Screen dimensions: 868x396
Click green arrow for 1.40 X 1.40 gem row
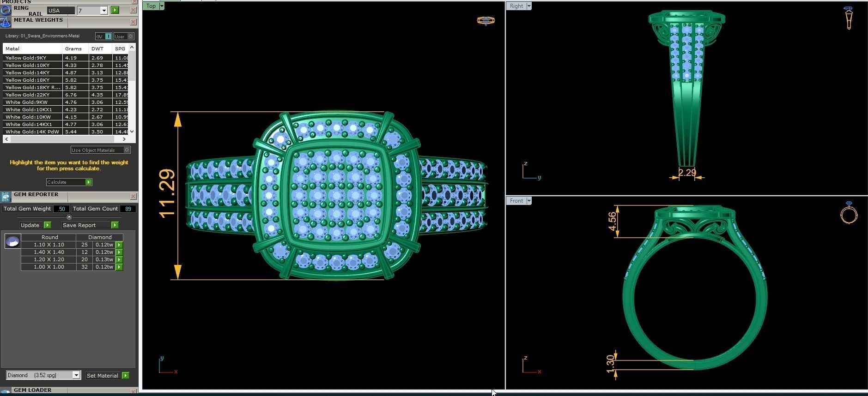[119, 252]
